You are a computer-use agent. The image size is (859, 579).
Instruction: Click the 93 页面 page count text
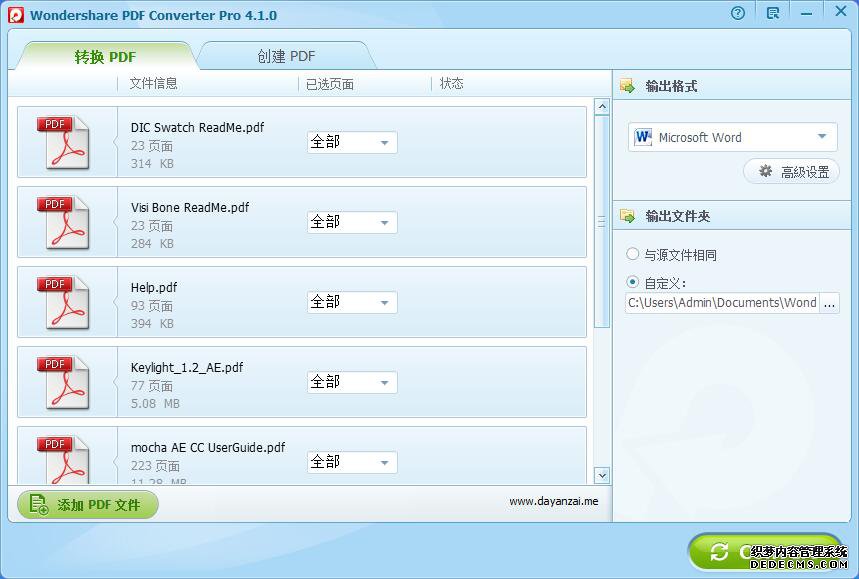[x=152, y=306]
